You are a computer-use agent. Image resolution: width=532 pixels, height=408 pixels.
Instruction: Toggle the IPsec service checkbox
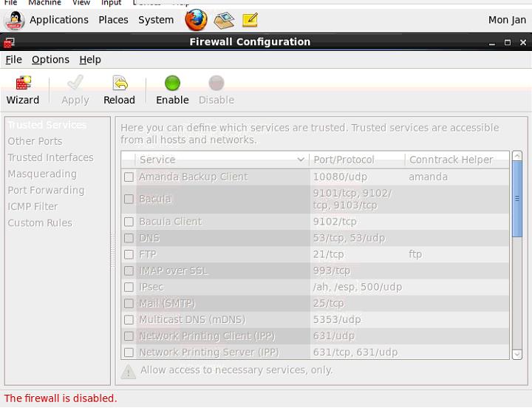point(129,287)
